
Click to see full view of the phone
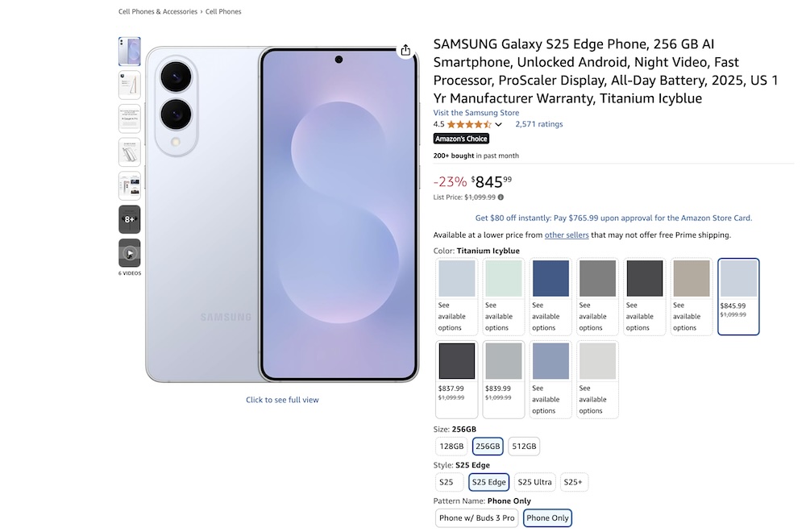[282, 399]
